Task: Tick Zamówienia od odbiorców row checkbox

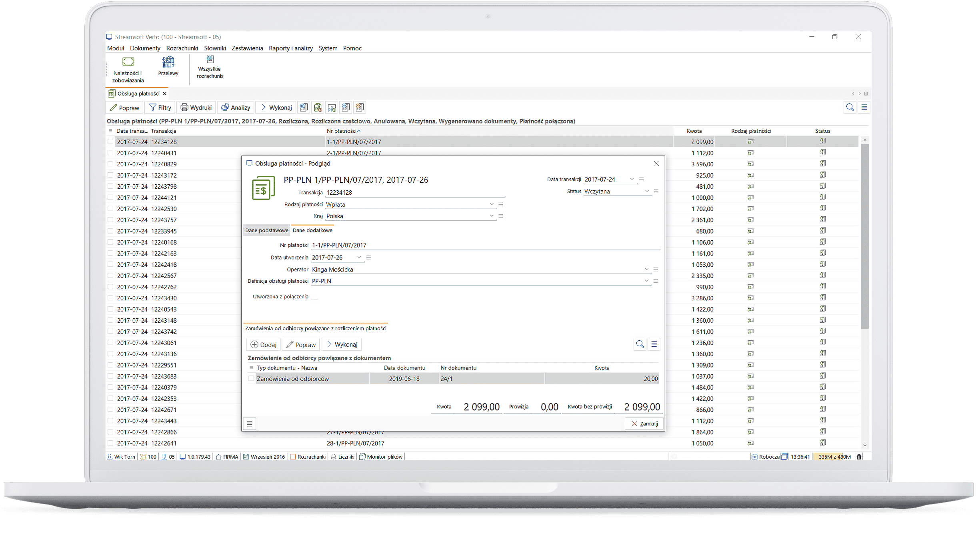Action: click(251, 378)
